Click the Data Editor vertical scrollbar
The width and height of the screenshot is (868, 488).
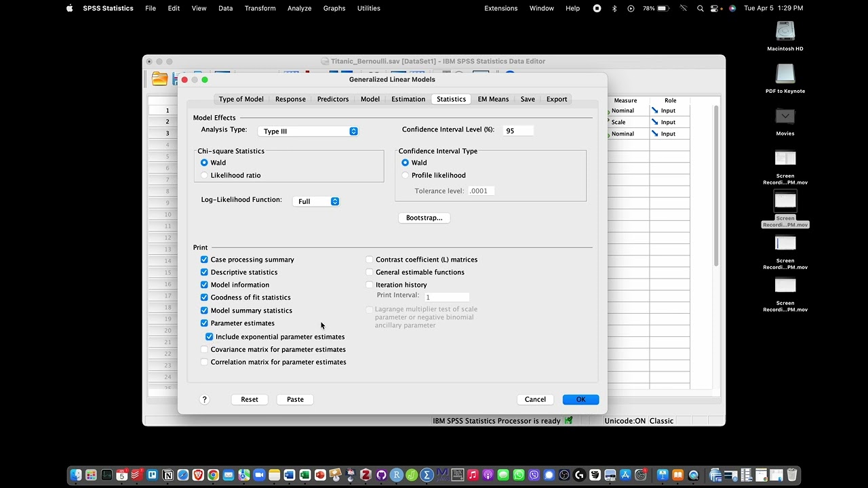click(x=715, y=185)
